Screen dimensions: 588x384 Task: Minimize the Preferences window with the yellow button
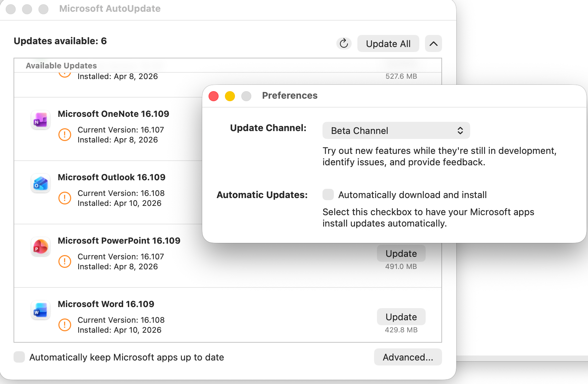pyautogui.click(x=230, y=96)
